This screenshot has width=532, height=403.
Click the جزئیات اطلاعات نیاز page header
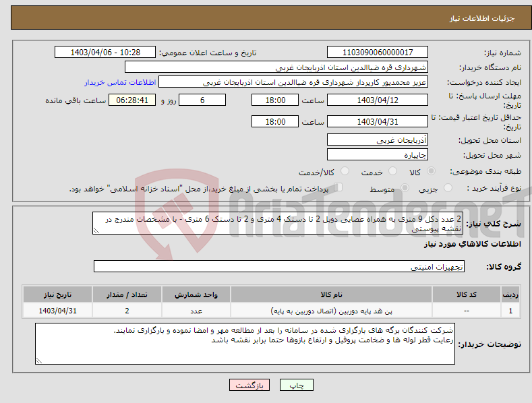coord(482,18)
